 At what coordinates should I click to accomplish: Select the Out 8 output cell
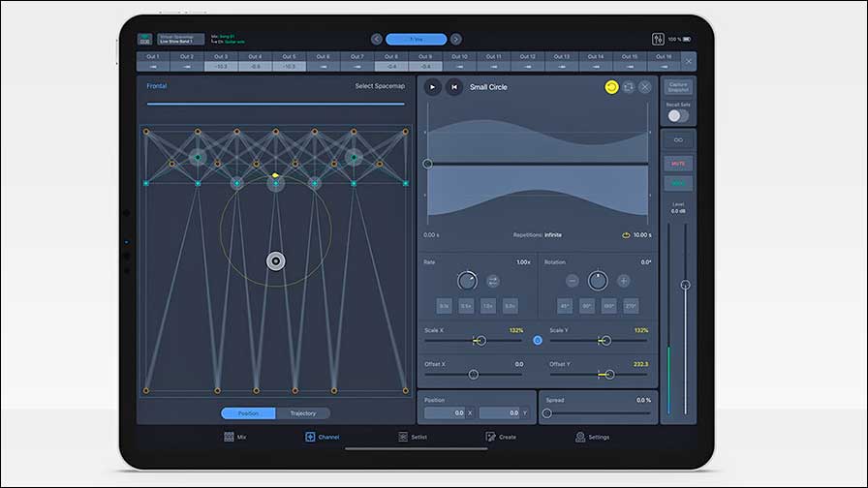coord(391,61)
